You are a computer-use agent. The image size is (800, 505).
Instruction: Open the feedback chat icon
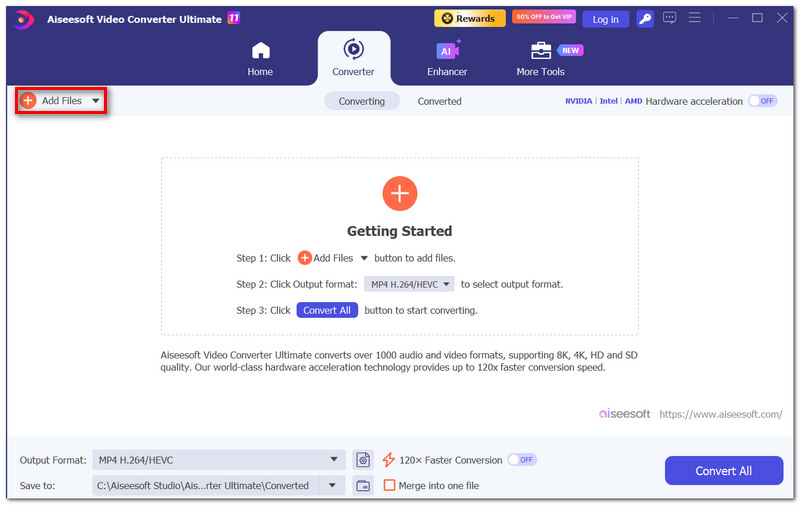[669, 18]
